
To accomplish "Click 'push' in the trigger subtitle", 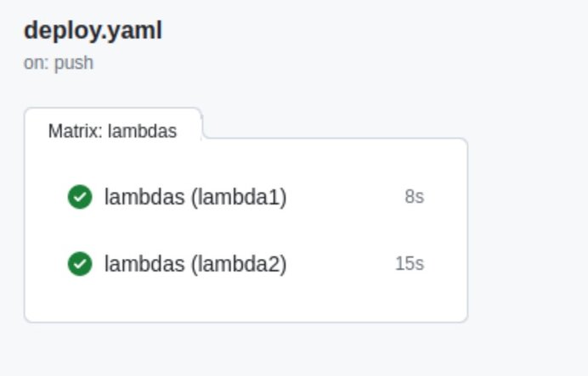I will tap(74, 63).
